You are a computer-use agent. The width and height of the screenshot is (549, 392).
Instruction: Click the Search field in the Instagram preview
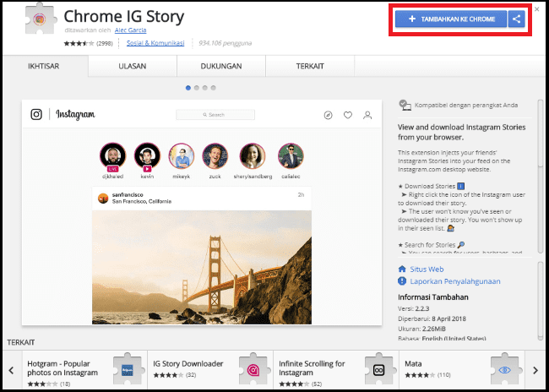tap(215, 115)
